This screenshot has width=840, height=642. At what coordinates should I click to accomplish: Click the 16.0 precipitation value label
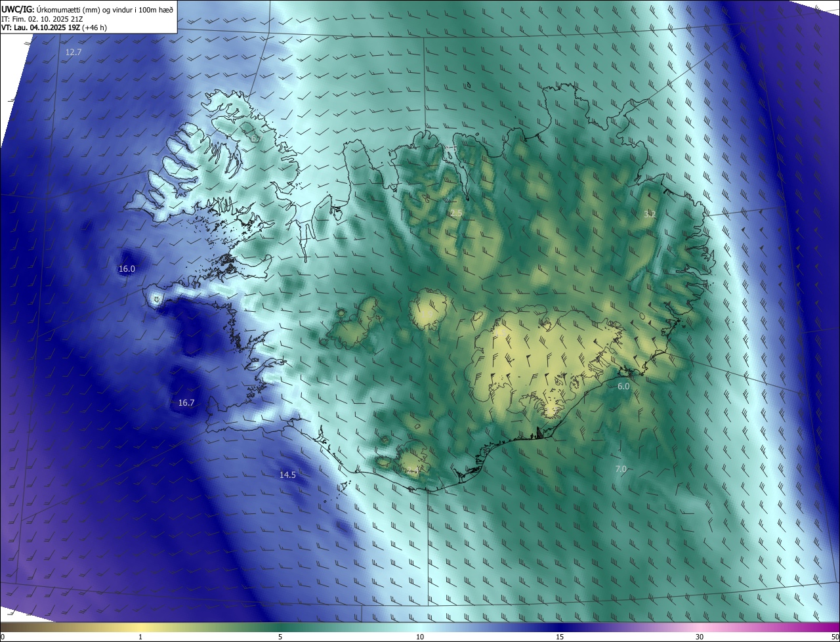127,269
